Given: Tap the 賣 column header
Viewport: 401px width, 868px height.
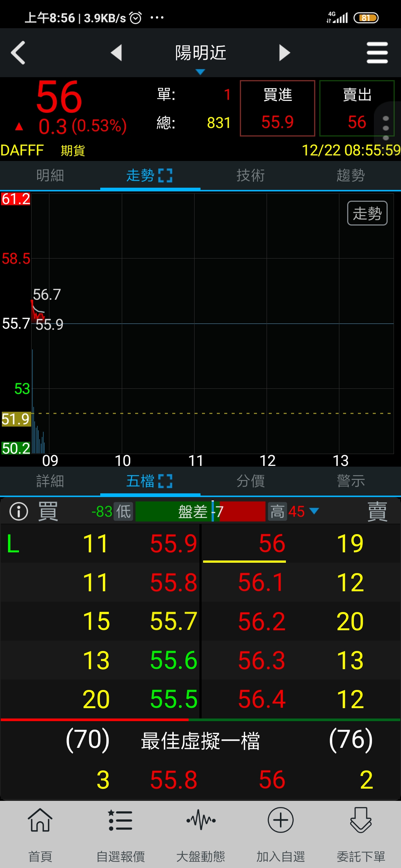Looking at the screenshot, I should [x=377, y=512].
